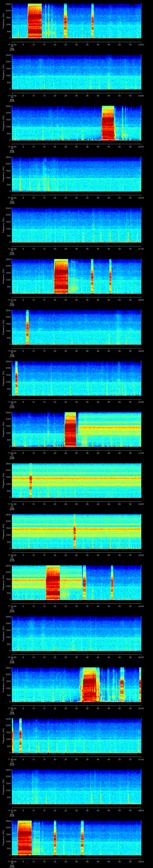Screen dimensions: 153x868
Task: Select the spectrogram panel beginning at 17:37:00
Action: click(76, 787)
